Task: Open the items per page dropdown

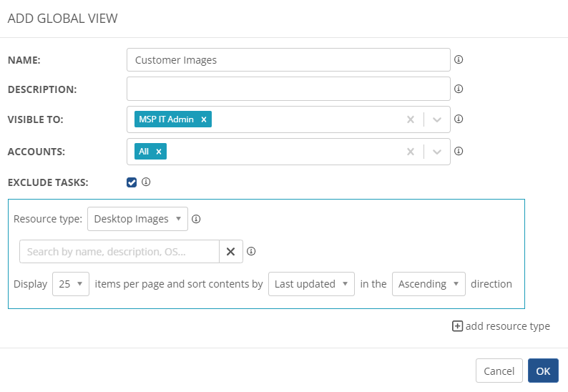Action: pos(71,284)
